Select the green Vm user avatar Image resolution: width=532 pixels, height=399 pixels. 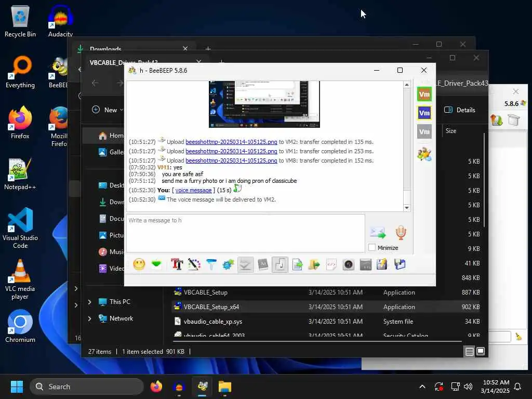pyautogui.click(x=424, y=94)
